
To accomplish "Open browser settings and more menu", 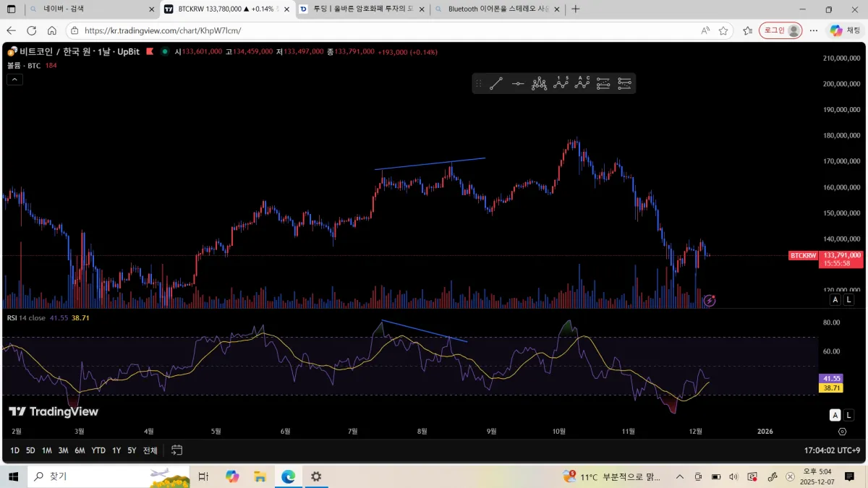I will click(814, 30).
